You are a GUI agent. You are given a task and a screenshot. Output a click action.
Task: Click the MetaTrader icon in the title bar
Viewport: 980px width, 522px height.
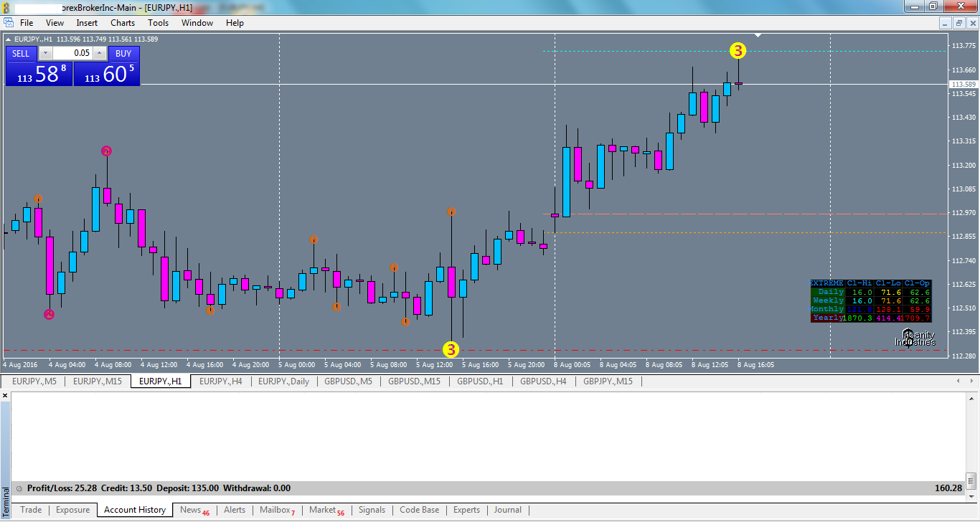tap(7, 6)
